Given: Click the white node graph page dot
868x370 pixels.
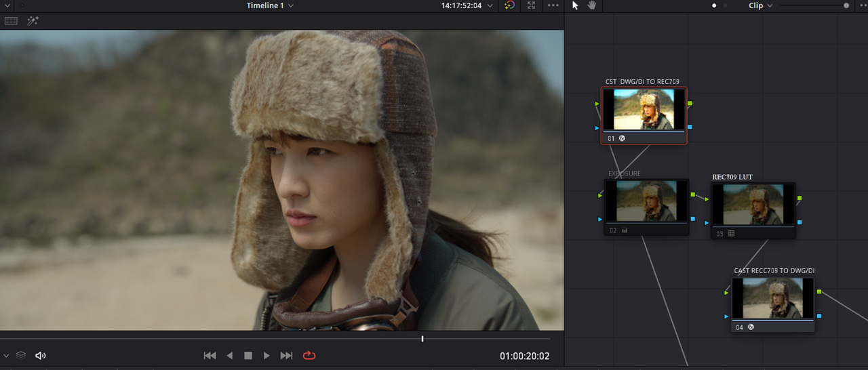Looking at the screenshot, I should [x=714, y=5].
